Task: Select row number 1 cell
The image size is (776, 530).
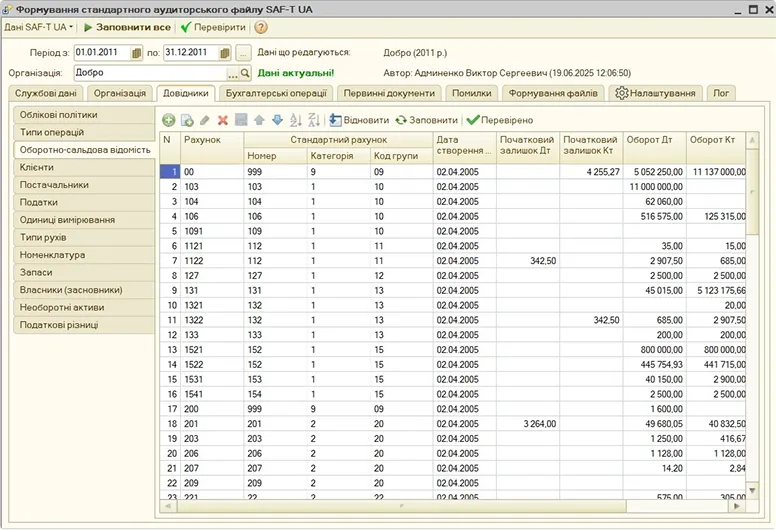Action: click(170, 172)
